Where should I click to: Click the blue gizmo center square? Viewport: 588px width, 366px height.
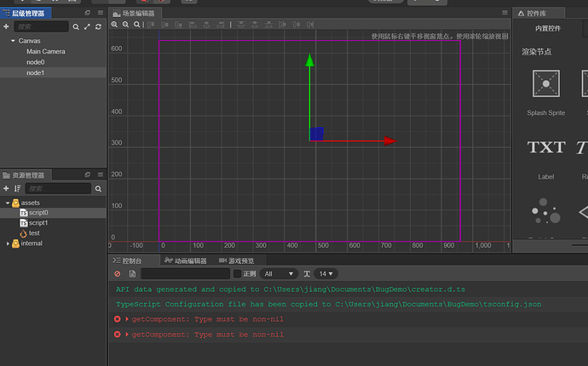click(317, 134)
